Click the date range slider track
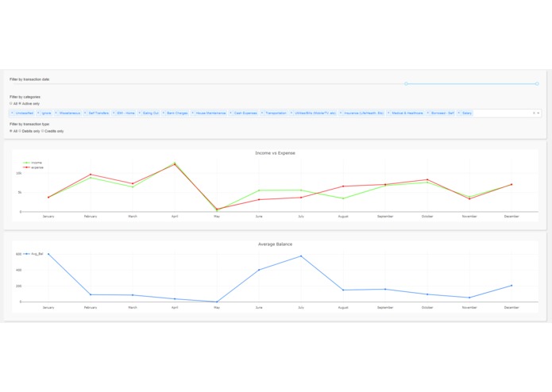The width and height of the screenshot is (552, 392). 274,84
